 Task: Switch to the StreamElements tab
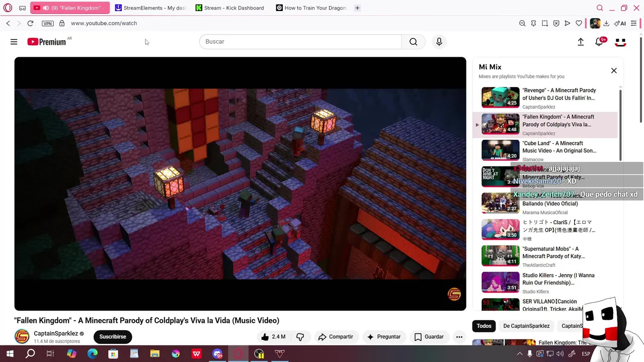[x=150, y=8]
